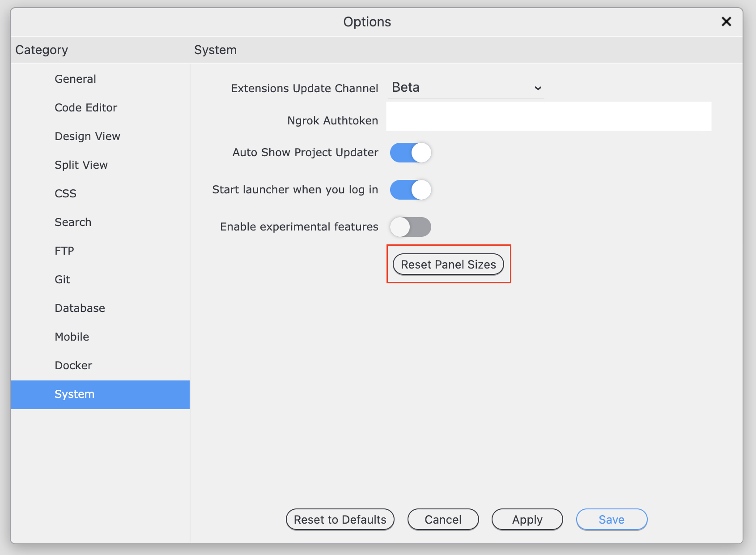Image resolution: width=756 pixels, height=555 pixels.
Task: Open the Git settings category
Action: [62, 280]
